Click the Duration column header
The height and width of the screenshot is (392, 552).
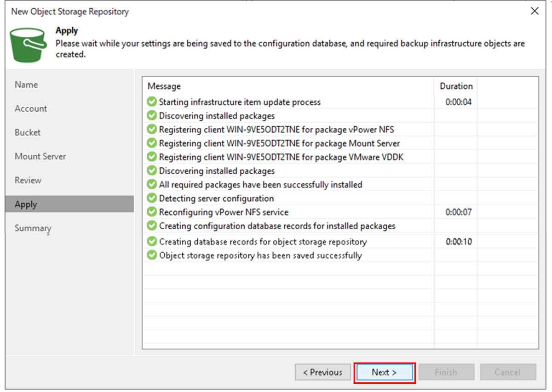[456, 86]
